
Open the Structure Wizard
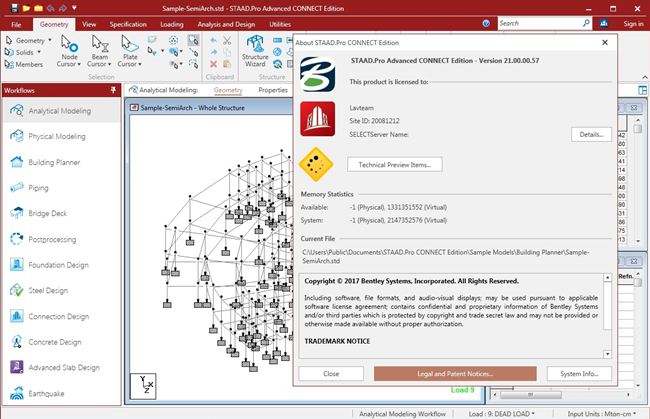(255, 51)
